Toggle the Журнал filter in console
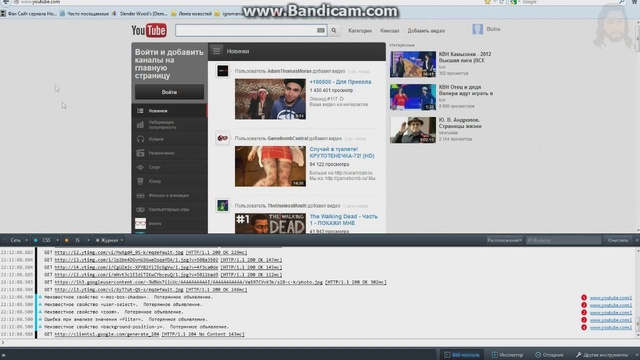This screenshot has width=640, height=360. point(106,240)
